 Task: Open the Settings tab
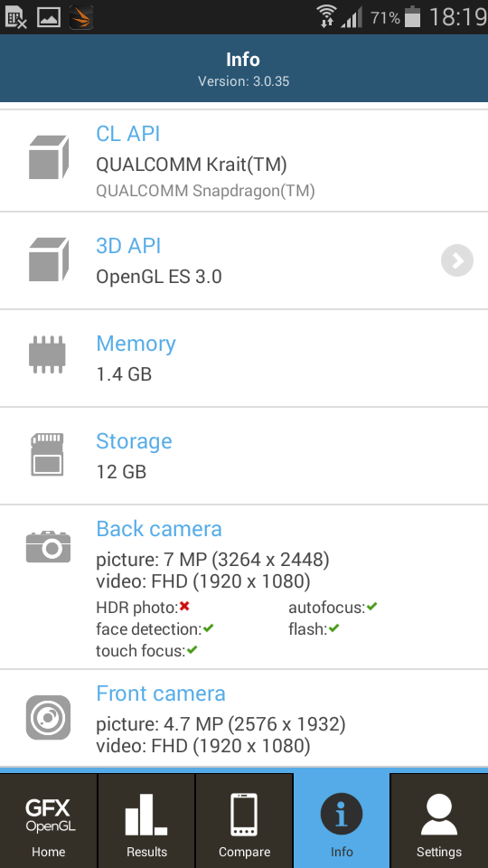click(439, 820)
